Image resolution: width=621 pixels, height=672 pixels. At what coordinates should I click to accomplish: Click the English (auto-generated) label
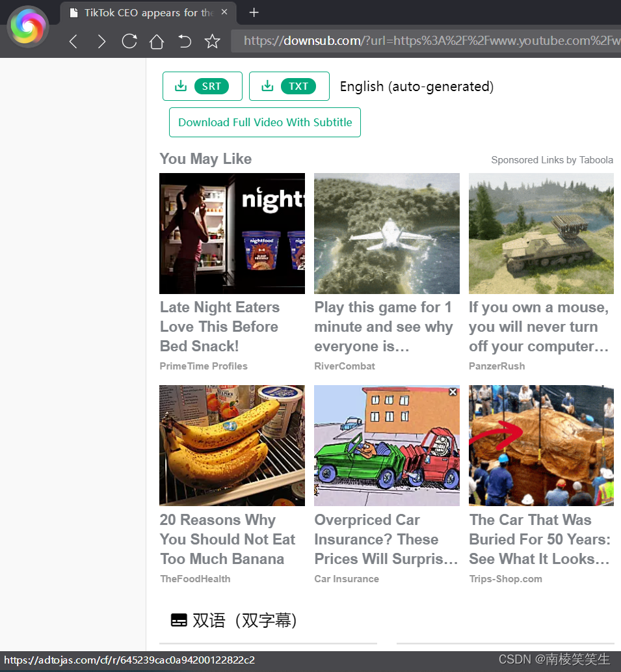coord(417,87)
